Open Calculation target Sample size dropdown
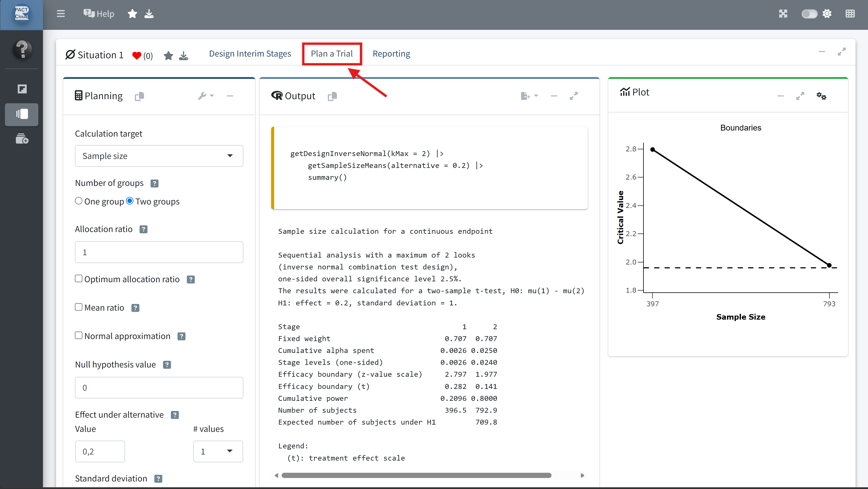 [159, 155]
